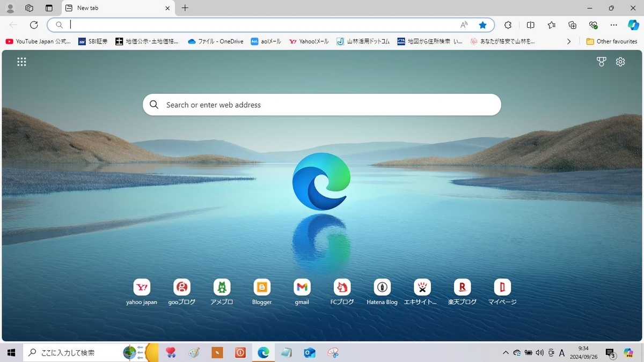Open YouTube Japan bookmark

(x=38, y=41)
